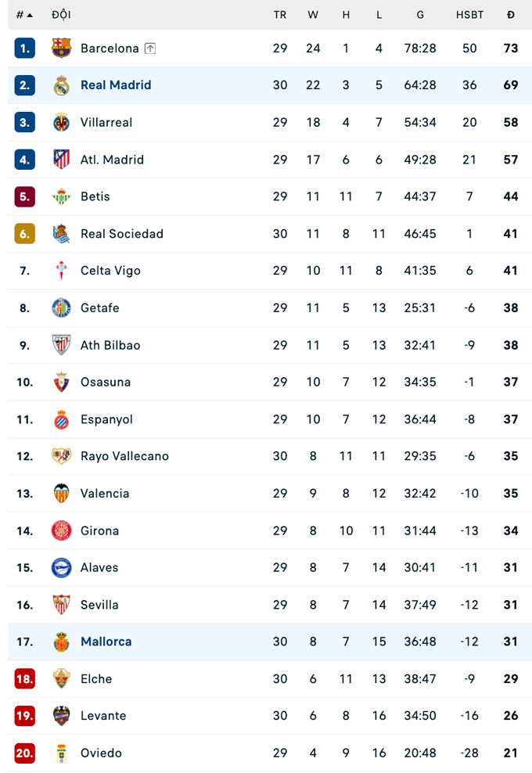
Task: Open the Mallorca team page
Action: tap(106, 642)
